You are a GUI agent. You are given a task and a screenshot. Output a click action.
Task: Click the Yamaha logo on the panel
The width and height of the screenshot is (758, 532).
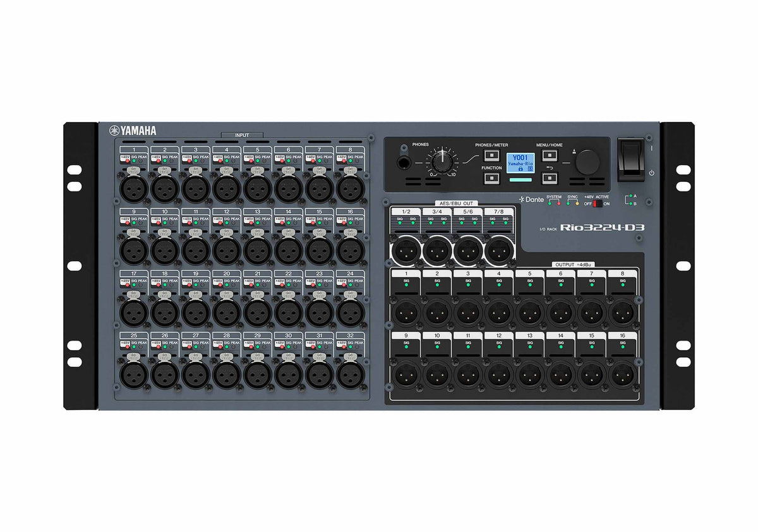pyautogui.click(x=133, y=131)
